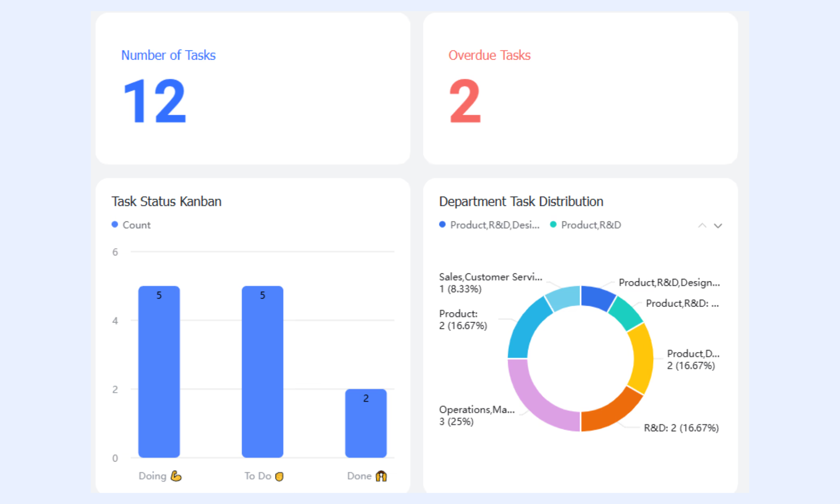Click the raised hands emoji beside Done
The height and width of the screenshot is (504, 840).
(x=381, y=476)
